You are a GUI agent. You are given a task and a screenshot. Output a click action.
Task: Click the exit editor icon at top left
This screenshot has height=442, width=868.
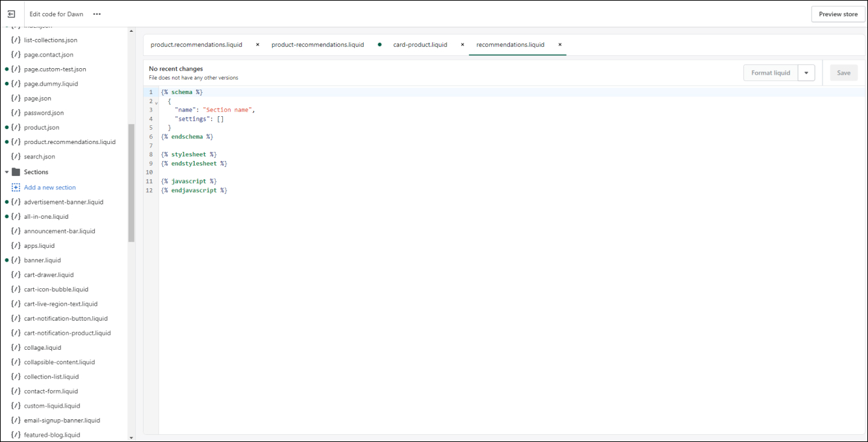11,14
